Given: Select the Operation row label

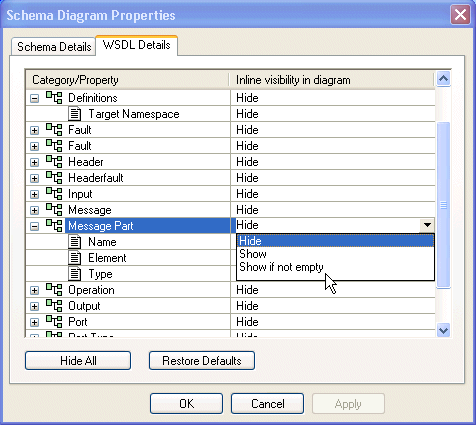Looking at the screenshot, I should point(91,290).
